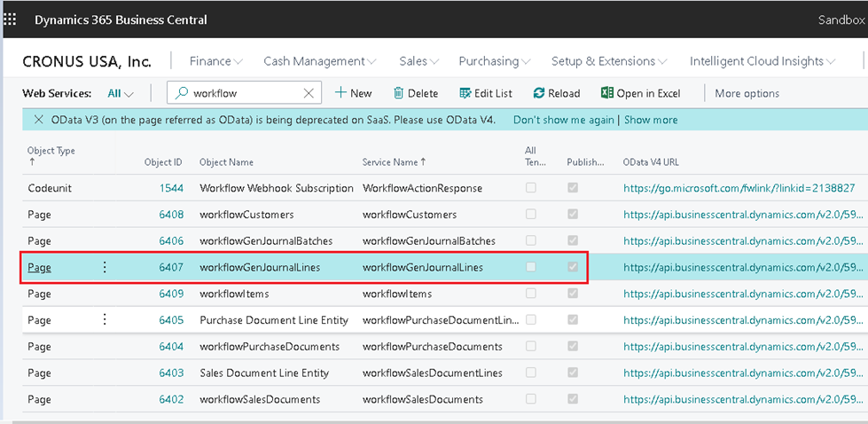Select workflowSalesDocumentLines service name cell
The image size is (868, 424).
pyautogui.click(x=433, y=373)
